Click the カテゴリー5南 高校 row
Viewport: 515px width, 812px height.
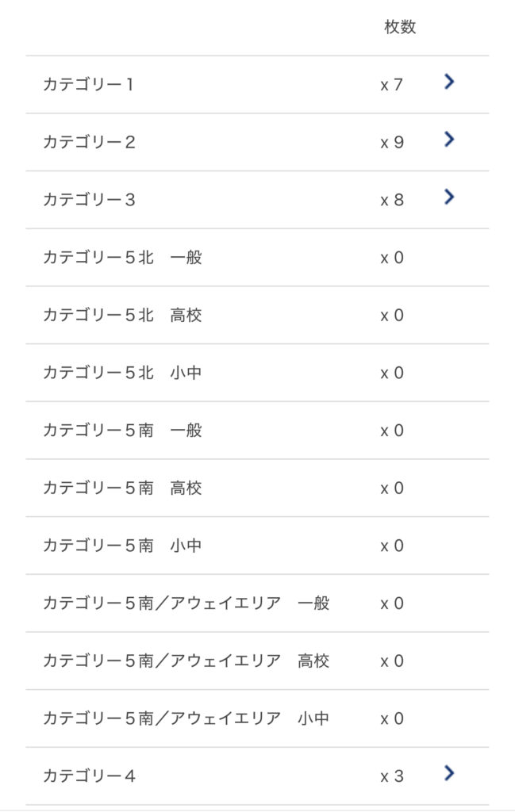122,488
